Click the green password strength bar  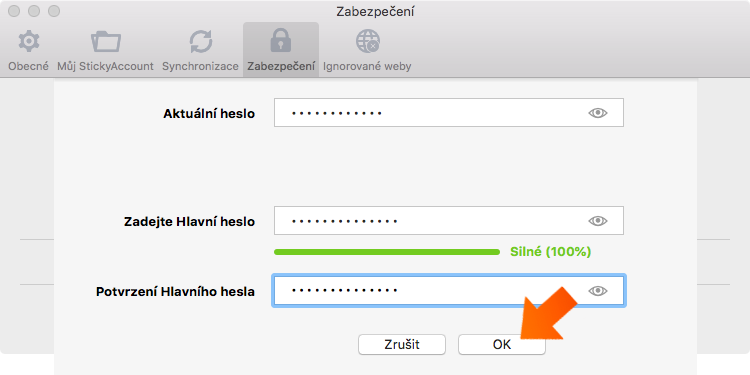[387, 252]
